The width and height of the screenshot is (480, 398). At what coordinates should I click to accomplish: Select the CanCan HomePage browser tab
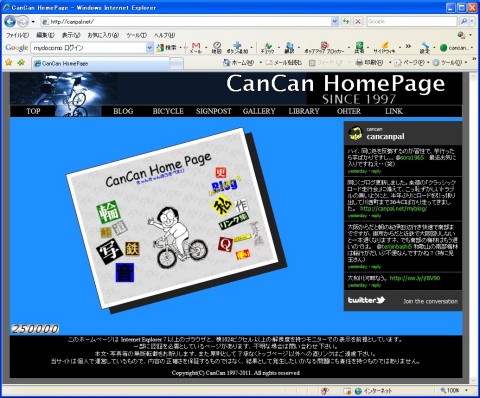[x=101, y=63]
